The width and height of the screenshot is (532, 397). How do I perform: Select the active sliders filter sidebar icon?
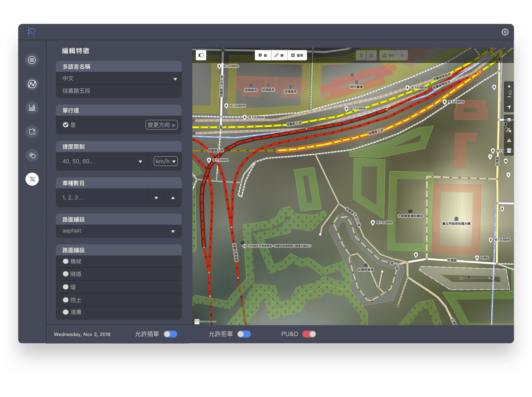pos(32,179)
